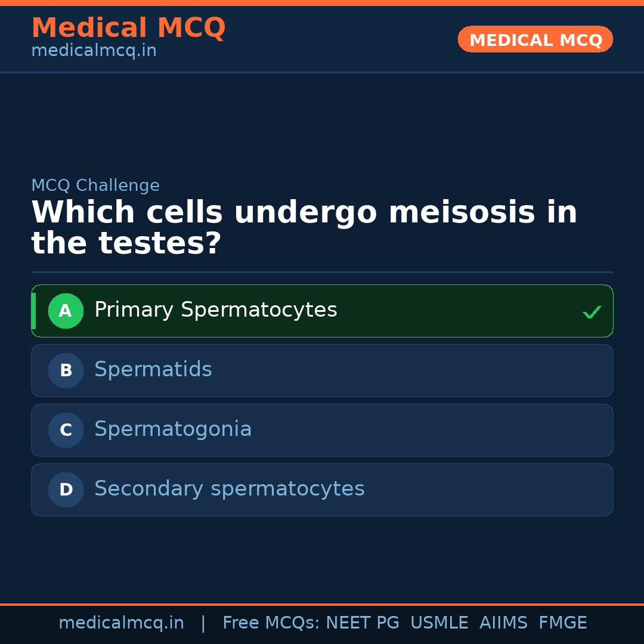The height and width of the screenshot is (644, 644).
Task: Select the Primary Spermatocytes answer
Action: point(216,310)
